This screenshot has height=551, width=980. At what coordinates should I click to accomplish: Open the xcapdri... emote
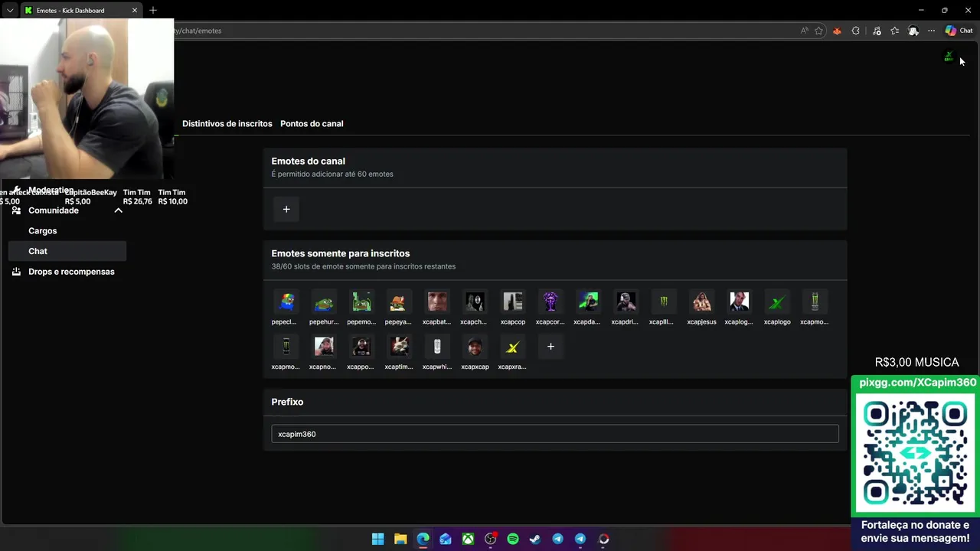click(626, 302)
